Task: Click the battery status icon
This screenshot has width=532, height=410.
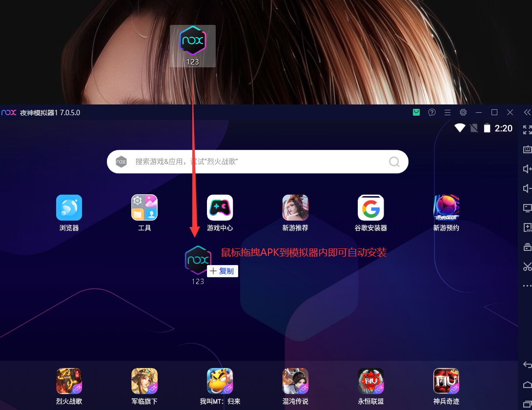Action: [487, 128]
